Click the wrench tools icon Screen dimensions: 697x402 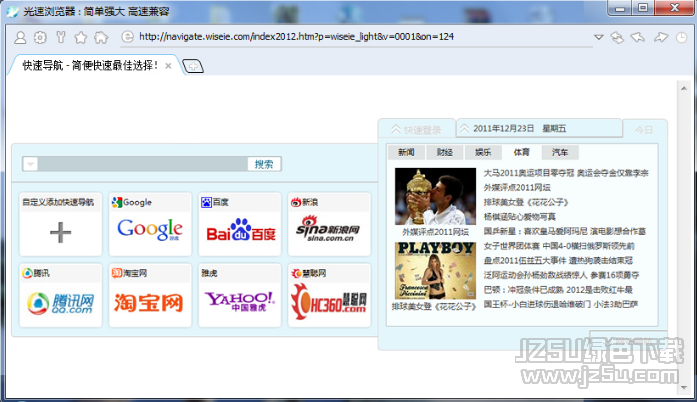click(60, 37)
